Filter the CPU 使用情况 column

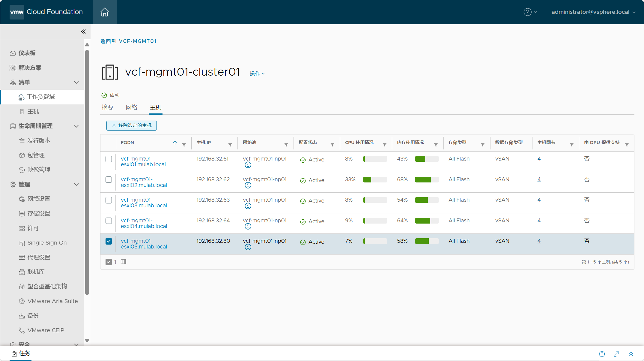coord(385,145)
